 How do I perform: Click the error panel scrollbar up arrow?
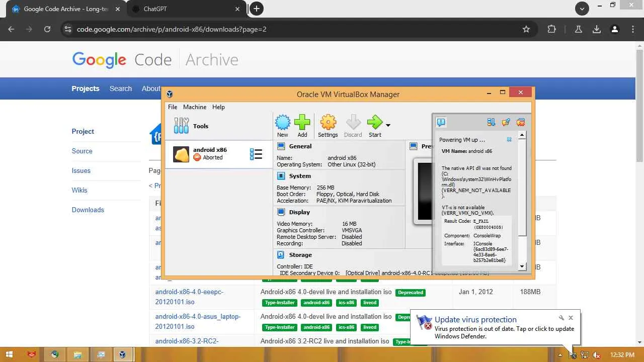coord(522,135)
